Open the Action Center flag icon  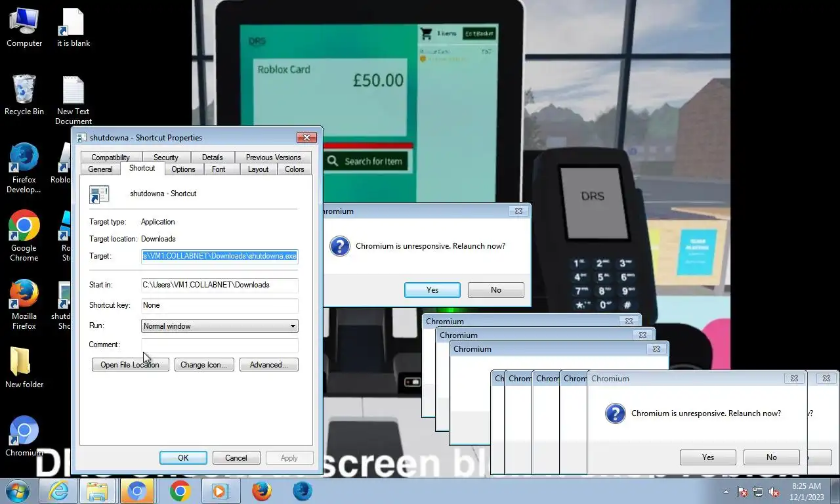pyautogui.click(x=742, y=492)
